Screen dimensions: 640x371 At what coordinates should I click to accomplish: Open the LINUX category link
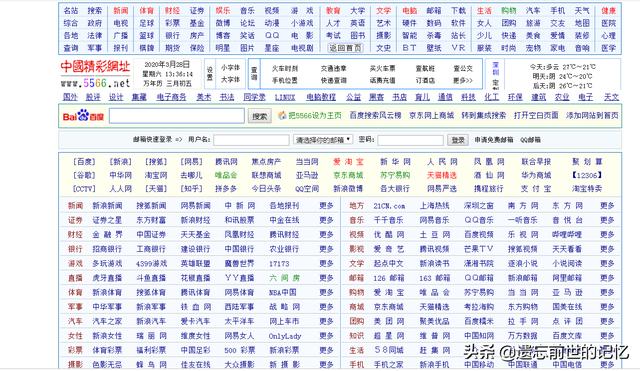click(285, 97)
